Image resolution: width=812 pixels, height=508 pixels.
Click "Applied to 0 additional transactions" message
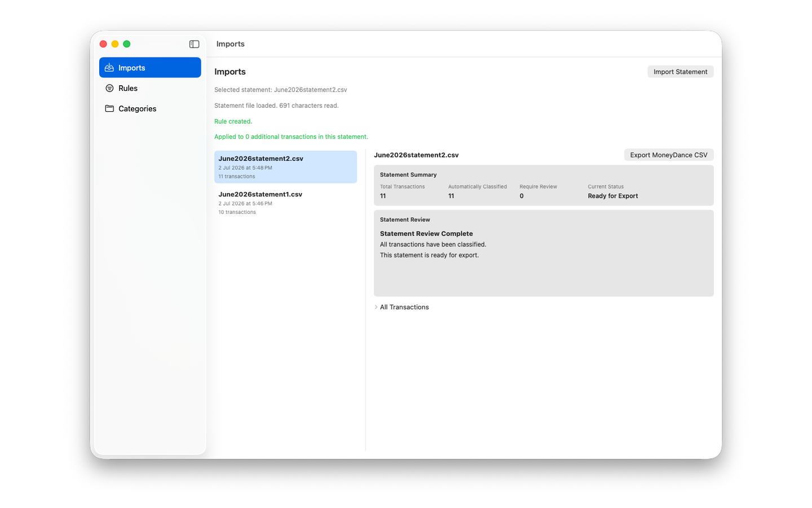click(x=291, y=137)
